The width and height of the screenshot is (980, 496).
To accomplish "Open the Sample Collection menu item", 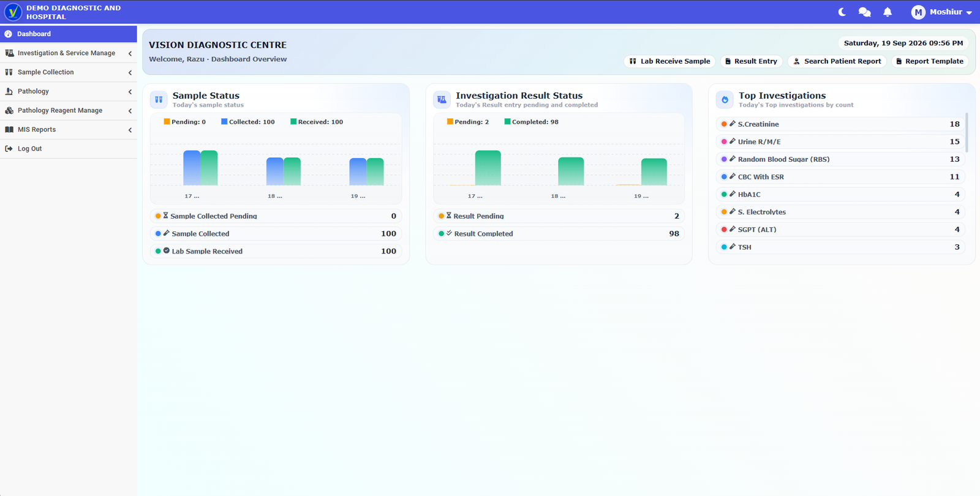I will click(x=69, y=72).
